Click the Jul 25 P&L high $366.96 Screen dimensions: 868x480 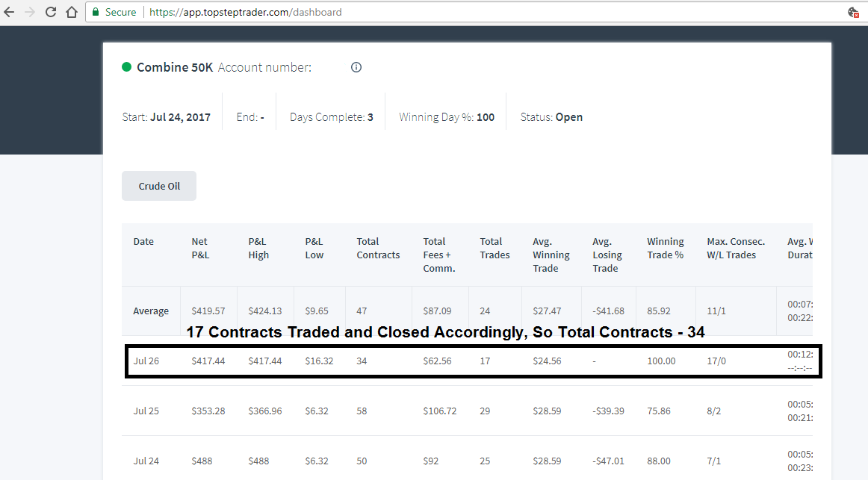pos(265,411)
